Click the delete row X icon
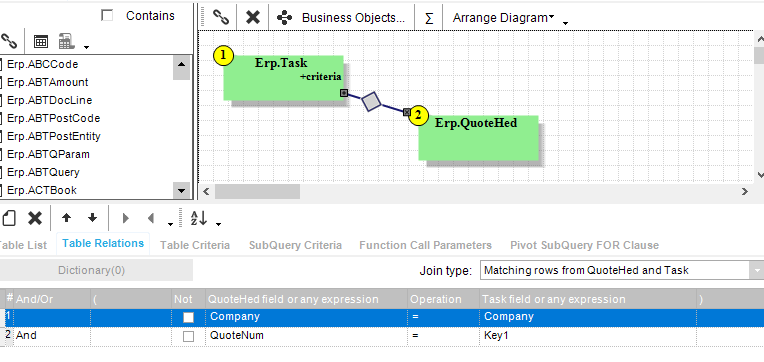 click(x=35, y=218)
